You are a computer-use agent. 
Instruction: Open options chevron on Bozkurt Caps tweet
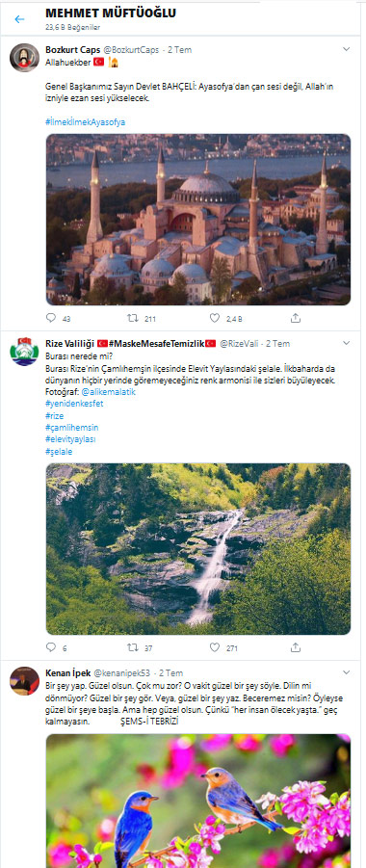(347, 49)
